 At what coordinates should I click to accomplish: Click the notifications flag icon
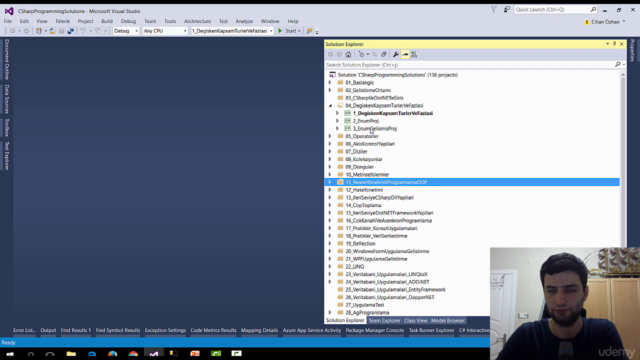tap(493, 9)
